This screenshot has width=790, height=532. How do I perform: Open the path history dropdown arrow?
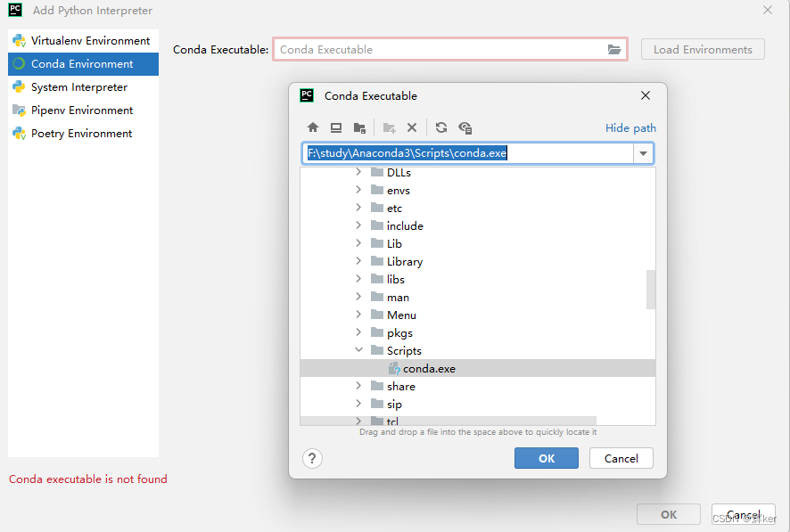[643, 153]
